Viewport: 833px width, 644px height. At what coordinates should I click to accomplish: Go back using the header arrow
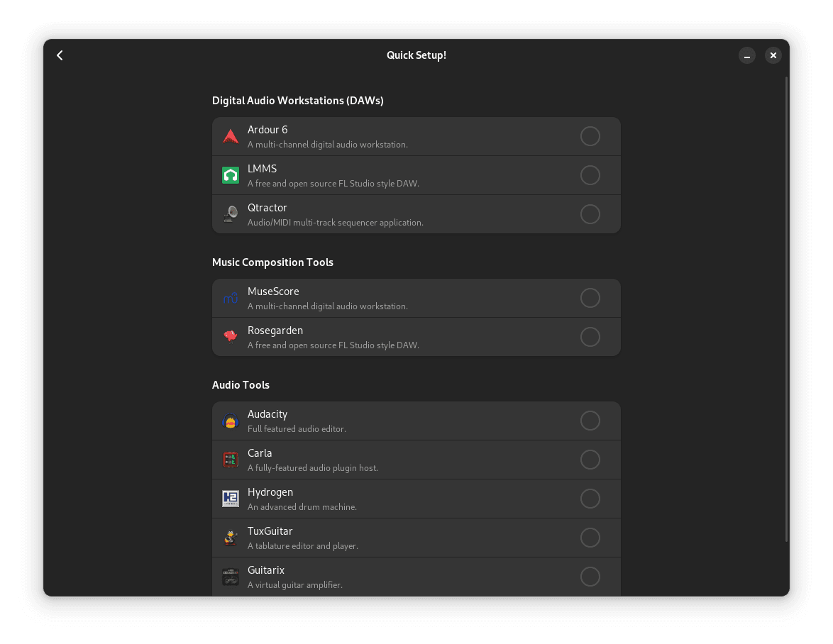[x=60, y=55]
